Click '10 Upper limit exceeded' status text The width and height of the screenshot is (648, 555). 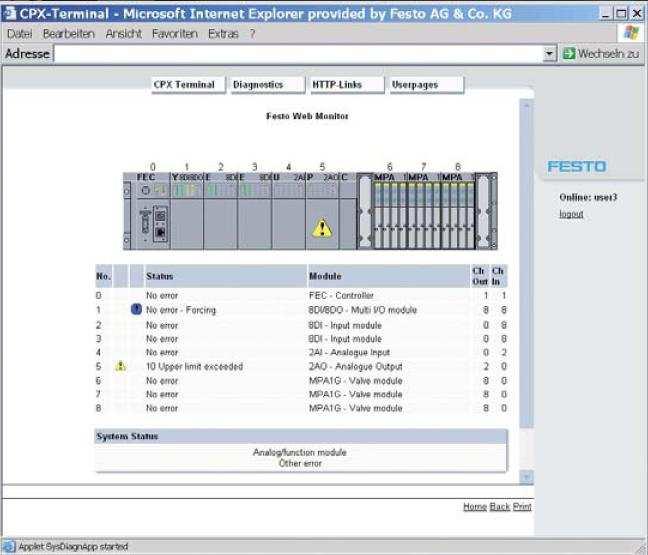(x=194, y=367)
